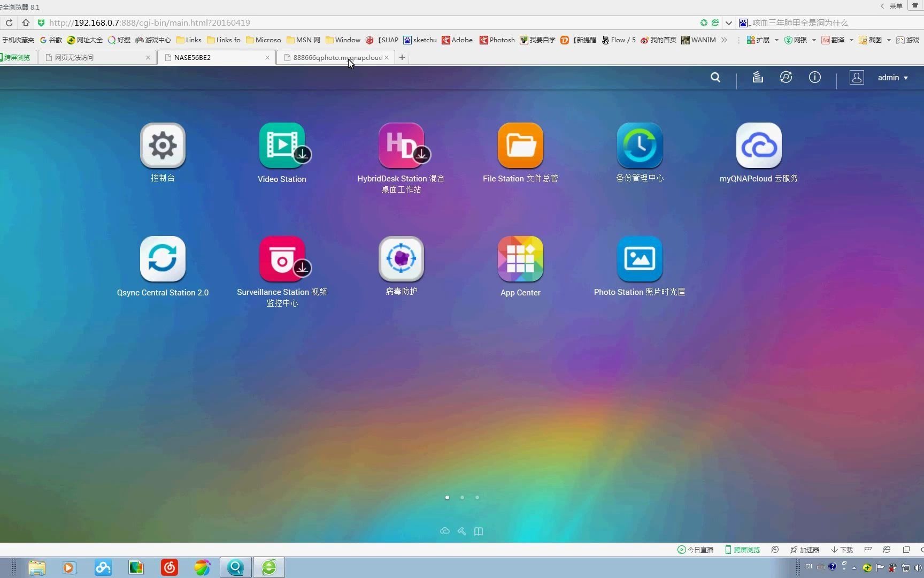Open NetEase Music red taskbar icon
This screenshot has height=578, width=924.
[x=170, y=567]
